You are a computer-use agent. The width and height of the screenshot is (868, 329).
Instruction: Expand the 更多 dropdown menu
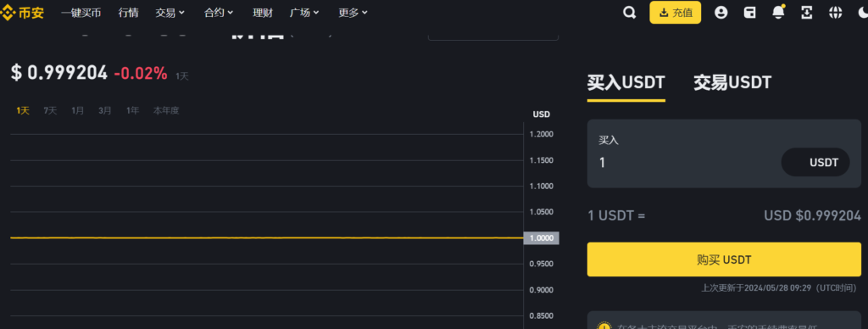click(x=353, y=13)
